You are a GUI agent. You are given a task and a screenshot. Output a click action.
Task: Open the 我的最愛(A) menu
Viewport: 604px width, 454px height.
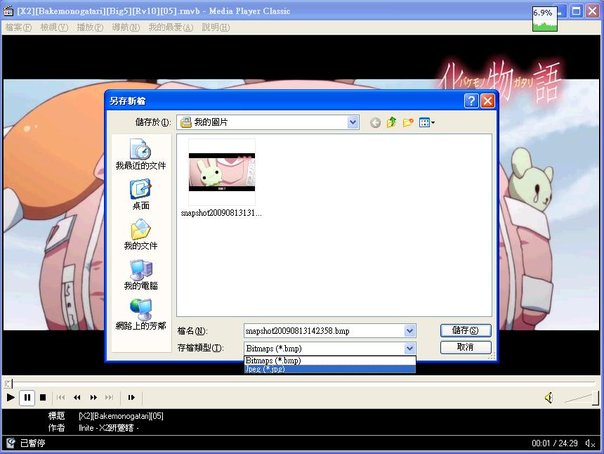[x=171, y=27]
